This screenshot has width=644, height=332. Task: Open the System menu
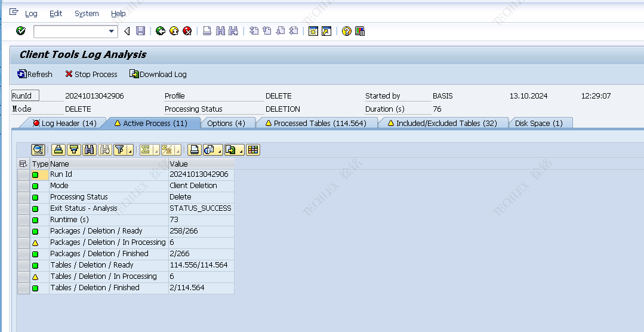click(x=87, y=13)
